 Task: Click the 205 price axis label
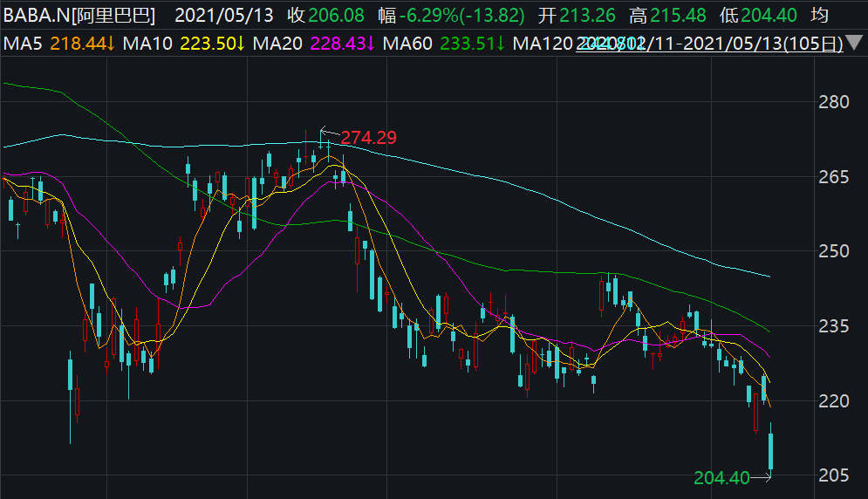point(835,475)
